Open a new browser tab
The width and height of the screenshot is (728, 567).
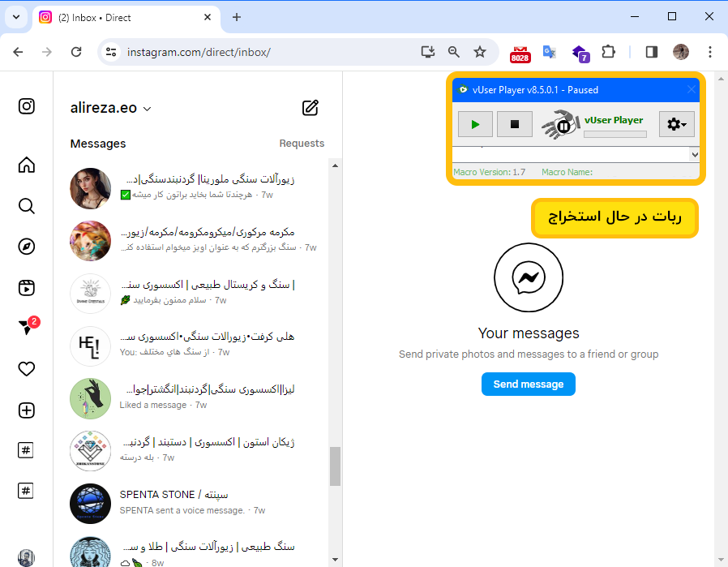[237, 17]
